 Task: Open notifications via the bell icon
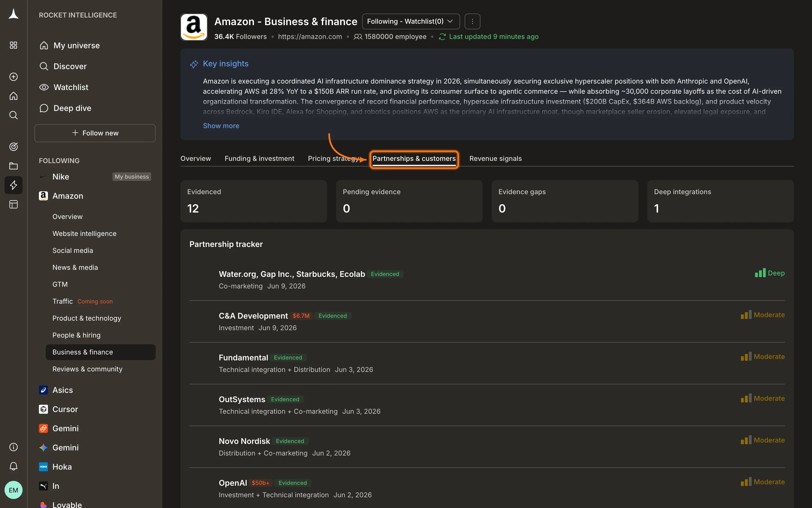[x=14, y=466]
